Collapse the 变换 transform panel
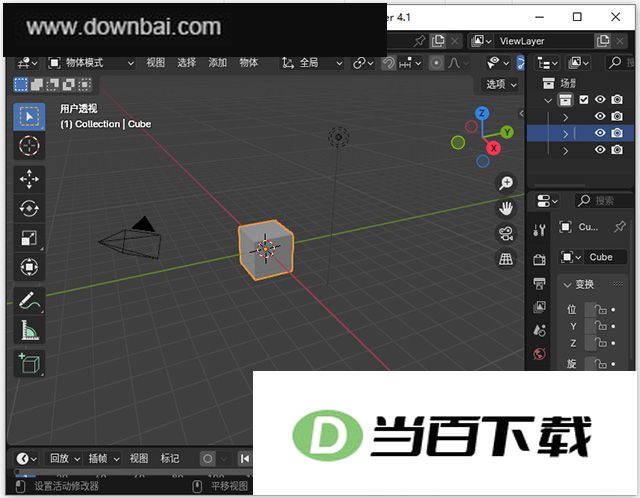The height and width of the screenshot is (498, 640). 567,285
